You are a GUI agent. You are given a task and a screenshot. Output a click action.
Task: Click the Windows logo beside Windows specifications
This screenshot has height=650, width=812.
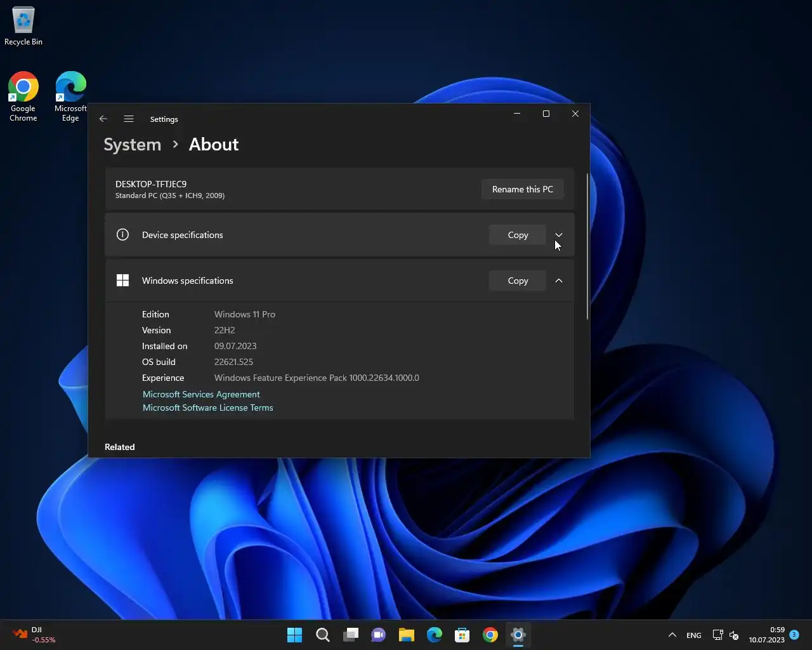tap(122, 281)
